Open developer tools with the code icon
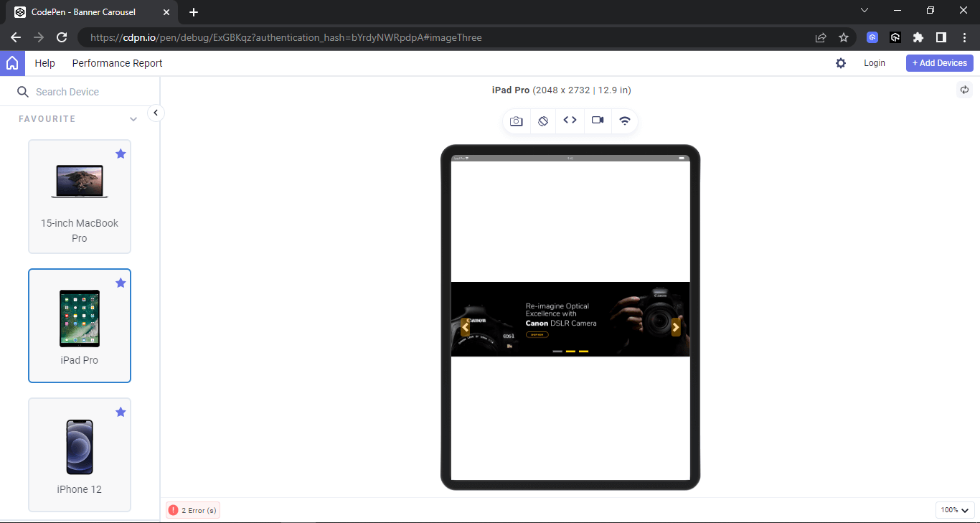Screen dimensions: 980x523 click(570, 121)
